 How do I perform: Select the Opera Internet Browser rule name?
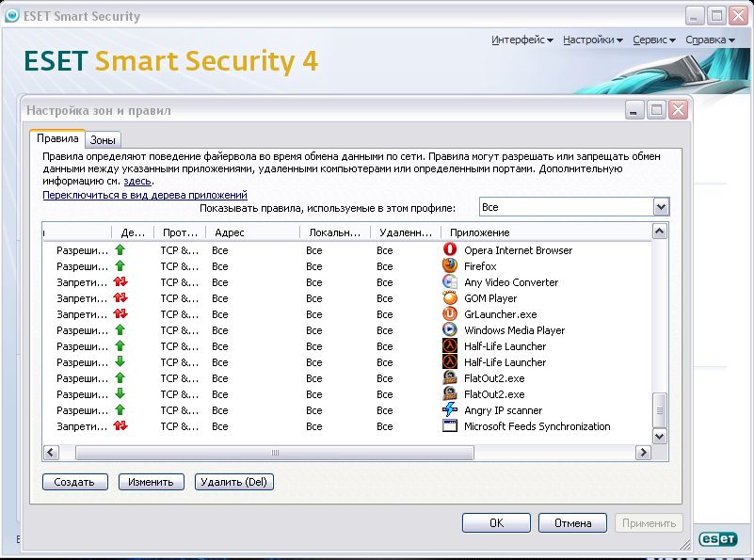[519, 250]
